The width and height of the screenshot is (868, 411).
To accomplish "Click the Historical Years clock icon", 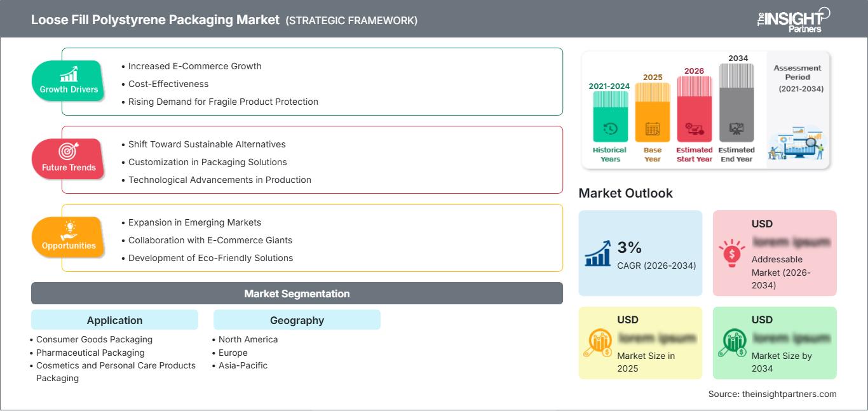I will coord(610,129).
